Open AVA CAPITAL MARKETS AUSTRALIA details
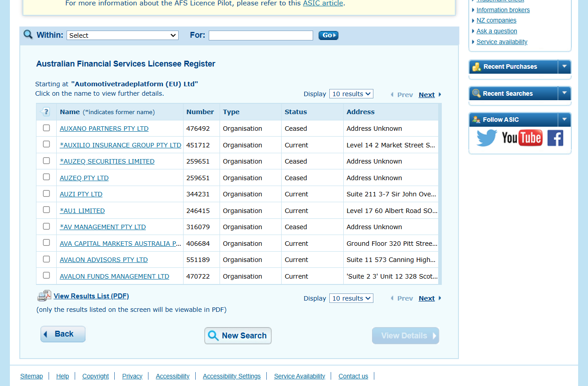The height and width of the screenshot is (386, 588). tap(121, 244)
